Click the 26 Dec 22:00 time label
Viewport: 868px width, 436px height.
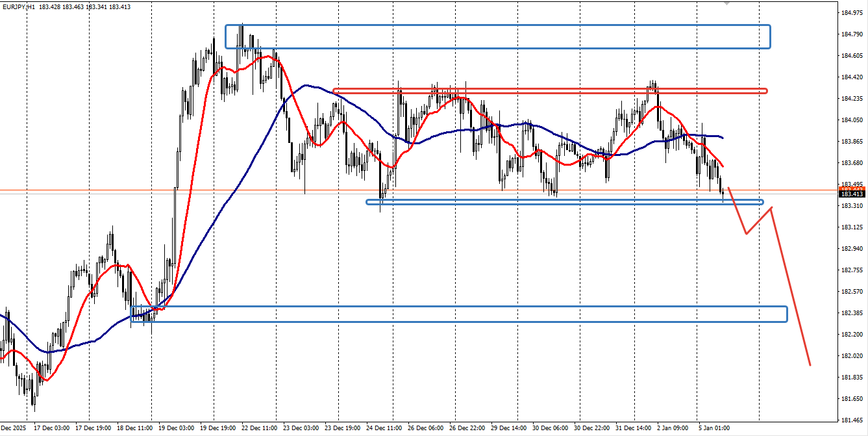click(x=467, y=429)
